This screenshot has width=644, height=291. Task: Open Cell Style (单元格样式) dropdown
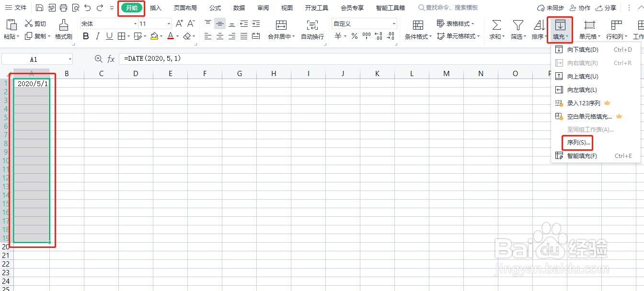pos(459,36)
